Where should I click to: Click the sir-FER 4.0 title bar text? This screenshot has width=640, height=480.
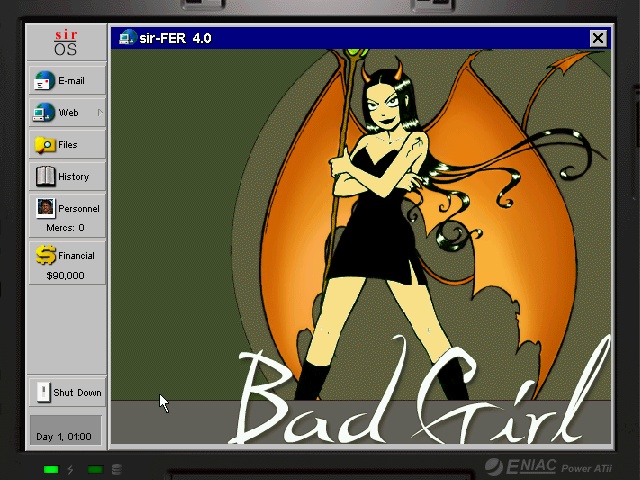point(175,38)
